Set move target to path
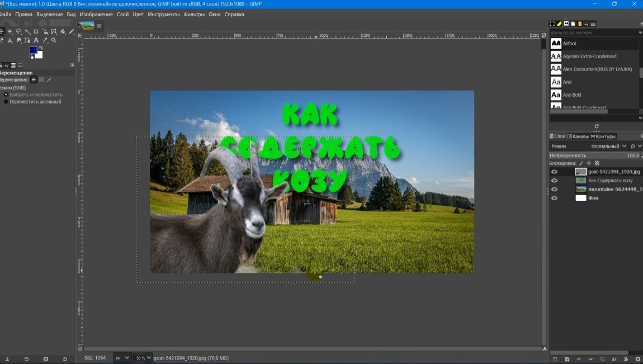 pyautogui.click(x=49, y=79)
